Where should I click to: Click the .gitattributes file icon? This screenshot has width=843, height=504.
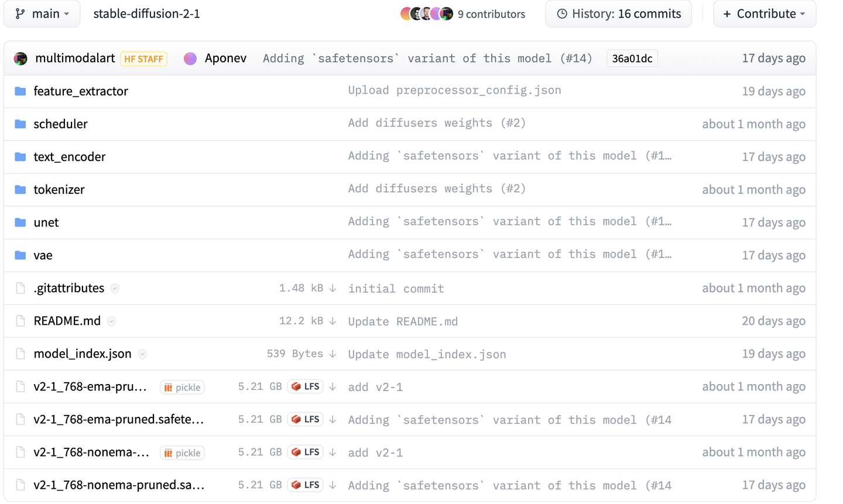[20, 288]
